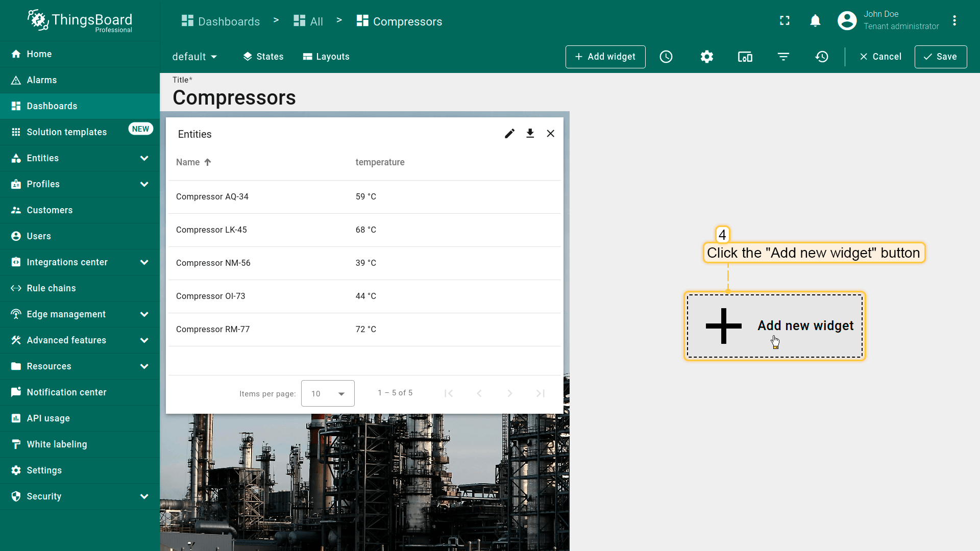Open the filters icon in toolbar

tap(783, 57)
